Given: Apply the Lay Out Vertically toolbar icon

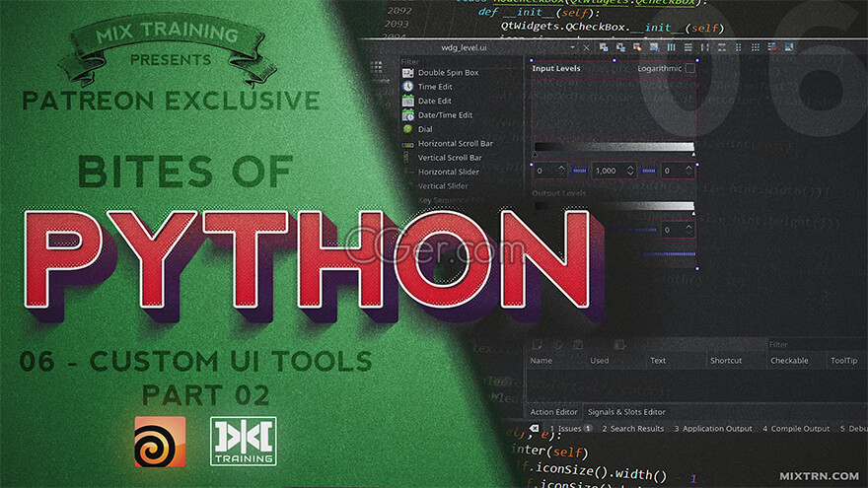Looking at the screenshot, I should pyautogui.click(x=688, y=47).
